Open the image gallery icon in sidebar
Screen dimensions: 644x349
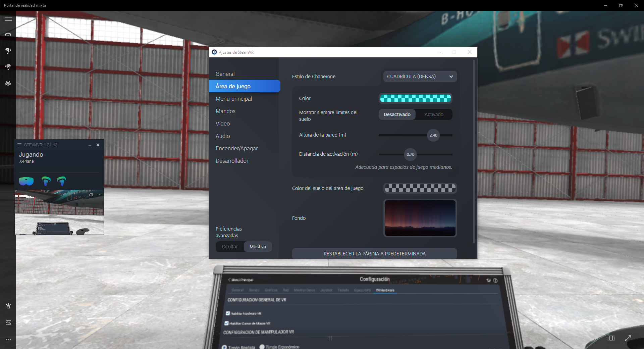click(x=8, y=322)
